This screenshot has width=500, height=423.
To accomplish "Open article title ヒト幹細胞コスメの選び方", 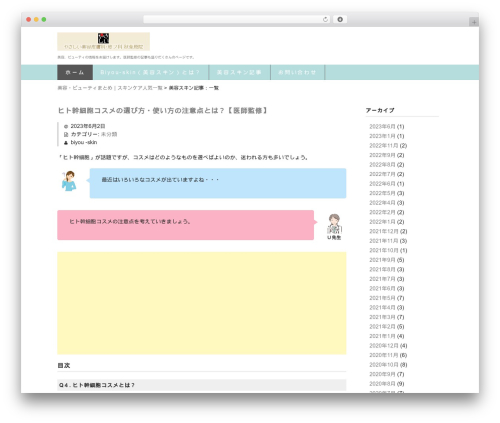I will [x=163, y=110].
